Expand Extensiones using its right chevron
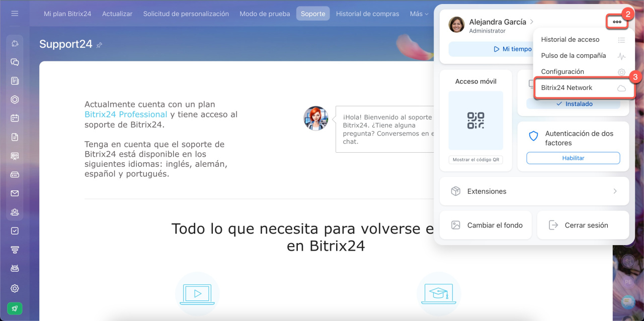The height and width of the screenshot is (321, 644). (x=615, y=191)
